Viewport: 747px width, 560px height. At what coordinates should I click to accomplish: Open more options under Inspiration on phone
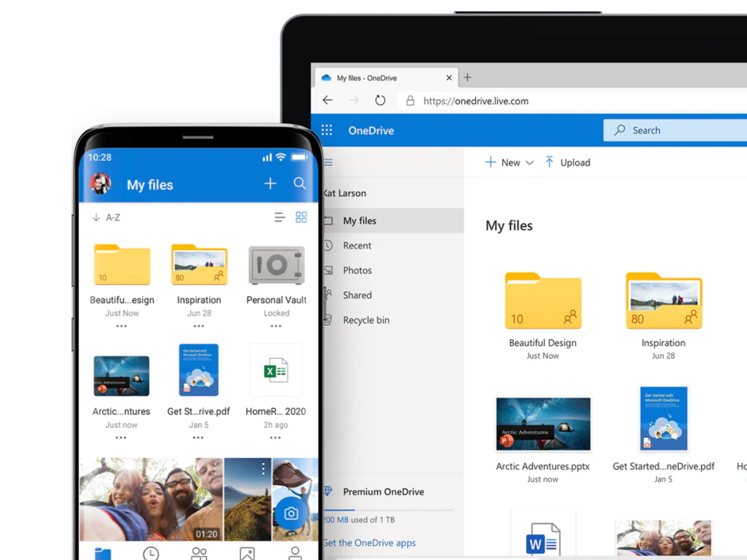199,326
